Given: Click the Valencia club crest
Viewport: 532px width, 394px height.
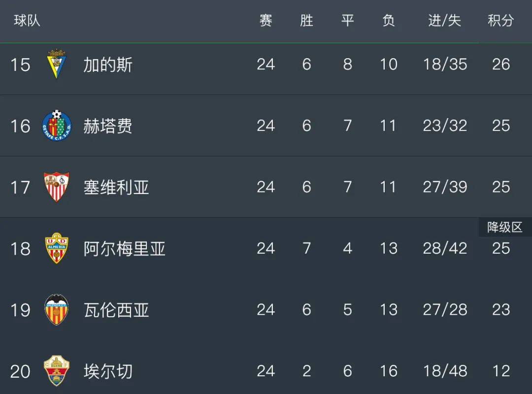Looking at the screenshot, I should pos(57,309).
